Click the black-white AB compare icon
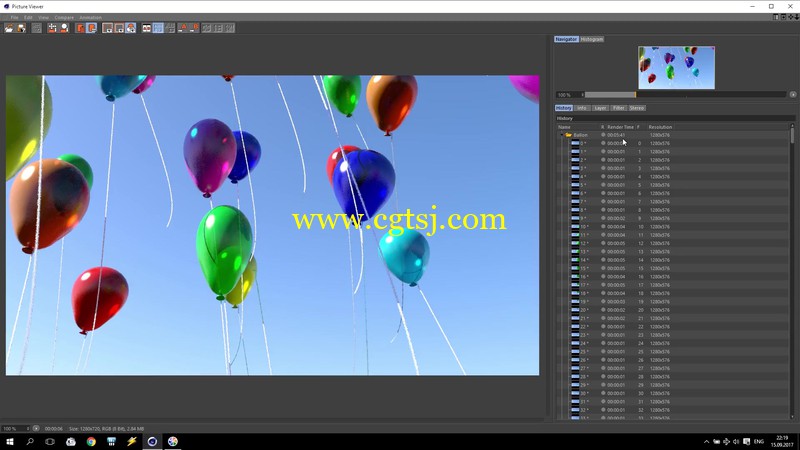Image resolution: width=800 pixels, height=450 pixels. 146,28
